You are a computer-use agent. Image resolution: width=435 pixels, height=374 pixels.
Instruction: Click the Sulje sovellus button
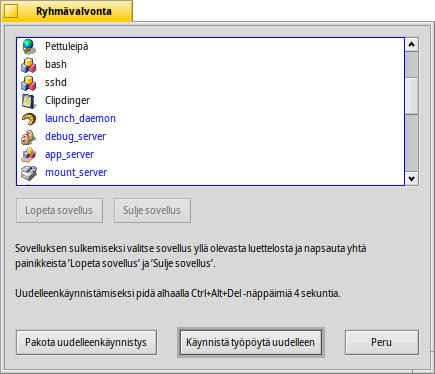click(x=152, y=210)
